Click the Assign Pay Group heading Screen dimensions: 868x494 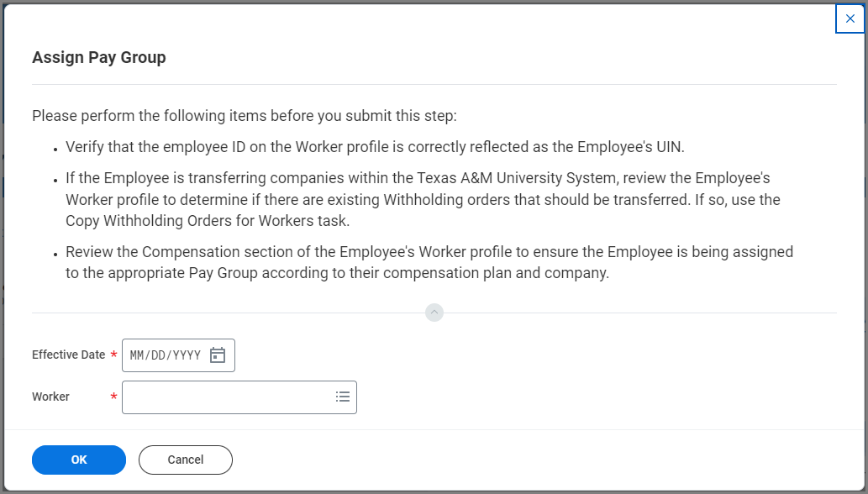pyautogui.click(x=99, y=57)
